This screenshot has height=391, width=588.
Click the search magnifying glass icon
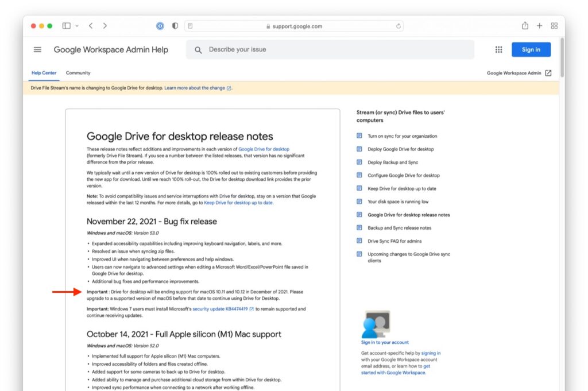click(x=198, y=50)
